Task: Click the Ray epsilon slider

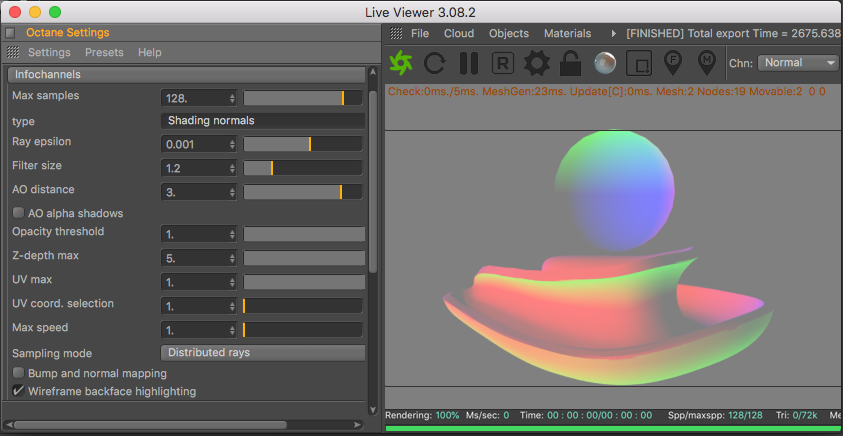Action: (303, 144)
